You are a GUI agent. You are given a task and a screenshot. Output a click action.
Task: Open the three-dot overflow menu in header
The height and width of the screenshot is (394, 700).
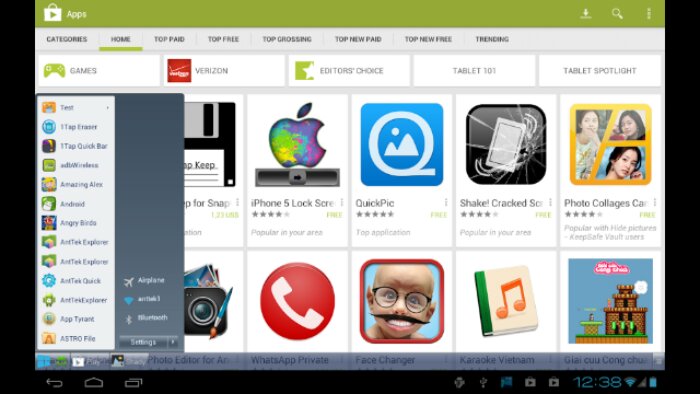point(649,14)
